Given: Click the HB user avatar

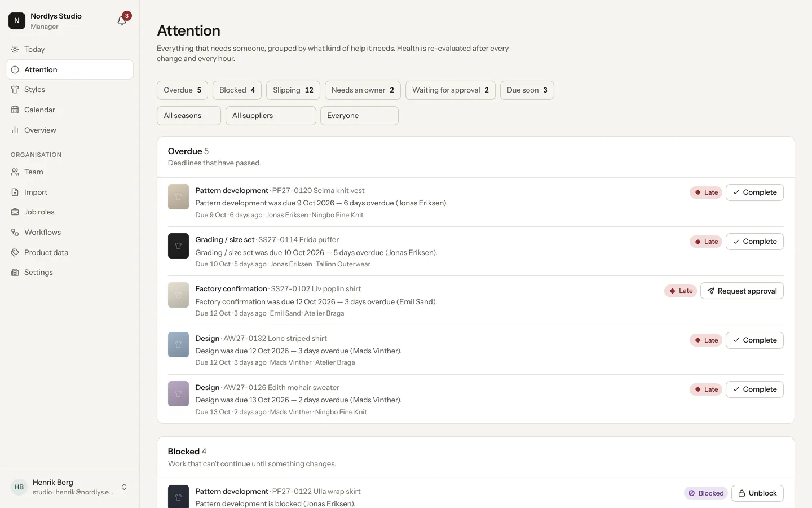Looking at the screenshot, I should click(x=19, y=487).
